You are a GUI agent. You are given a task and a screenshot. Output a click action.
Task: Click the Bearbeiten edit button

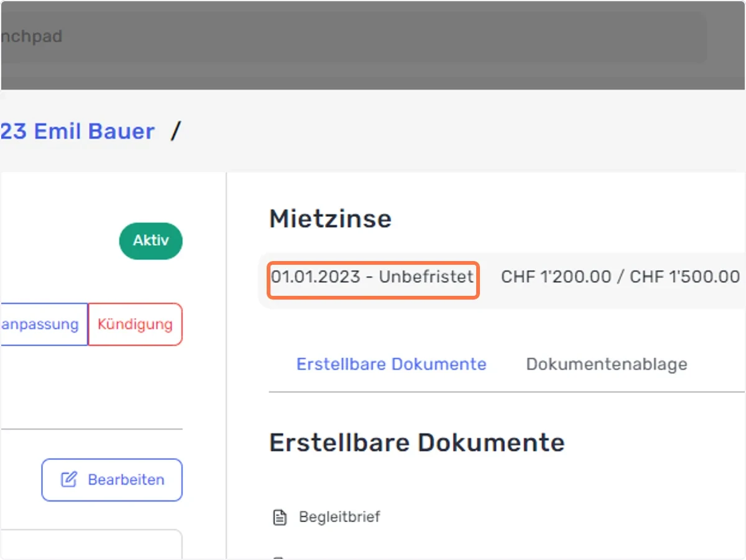point(112,480)
